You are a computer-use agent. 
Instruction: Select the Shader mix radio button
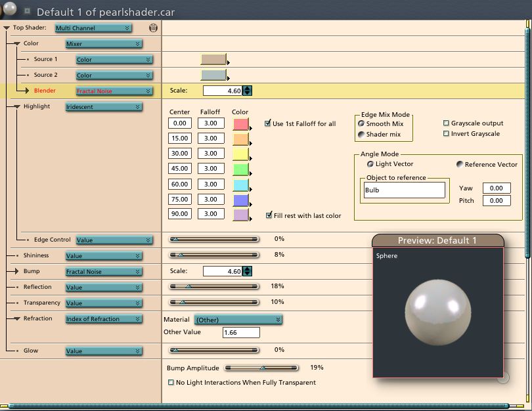pos(361,135)
